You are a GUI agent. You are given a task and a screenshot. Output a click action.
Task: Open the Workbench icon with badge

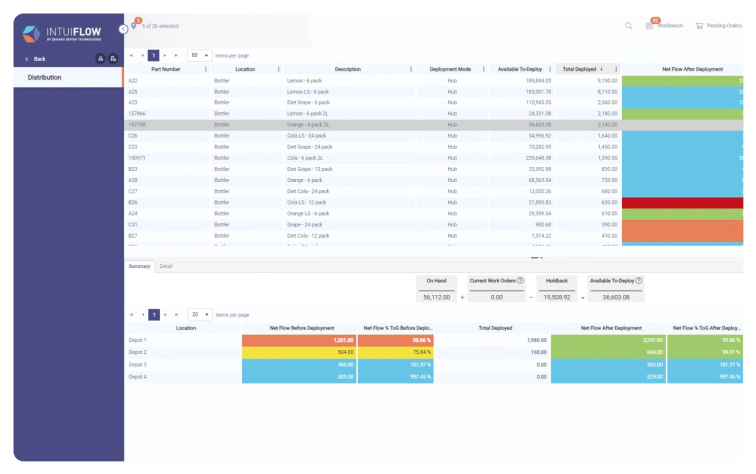[x=649, y=26]
